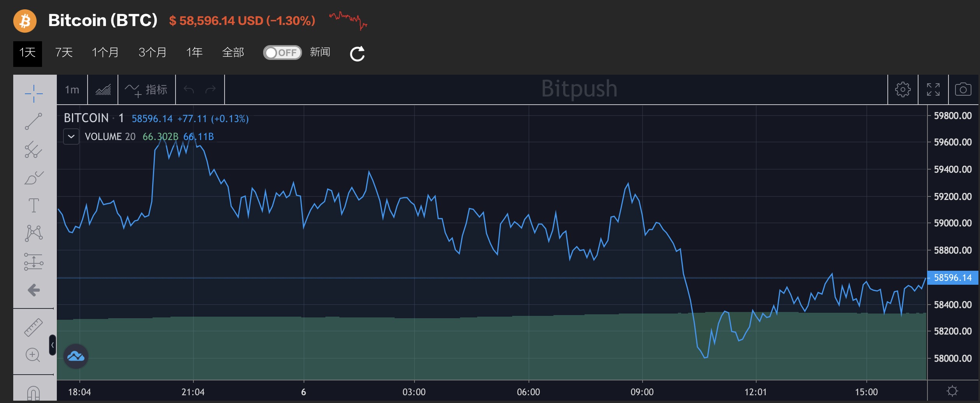980x403 pixels.
Task: Toggle the news OFF switch
Action: click(x=283, y=53)
